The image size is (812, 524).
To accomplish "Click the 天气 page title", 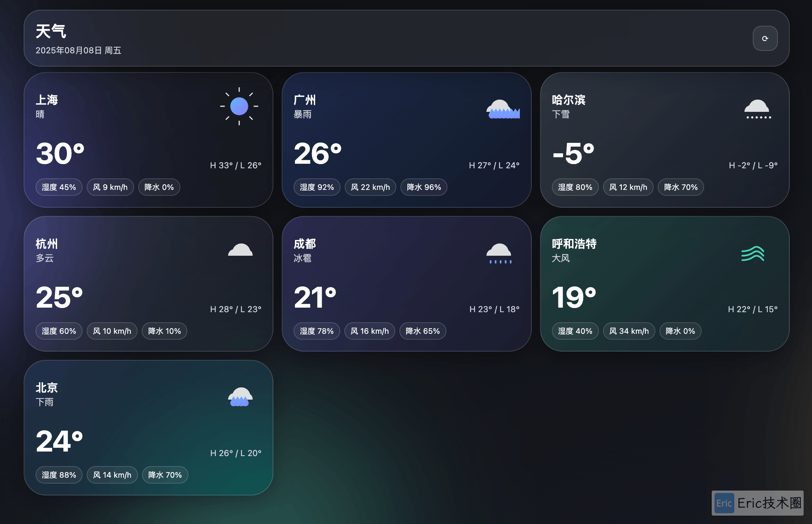I will pos(51,31).
